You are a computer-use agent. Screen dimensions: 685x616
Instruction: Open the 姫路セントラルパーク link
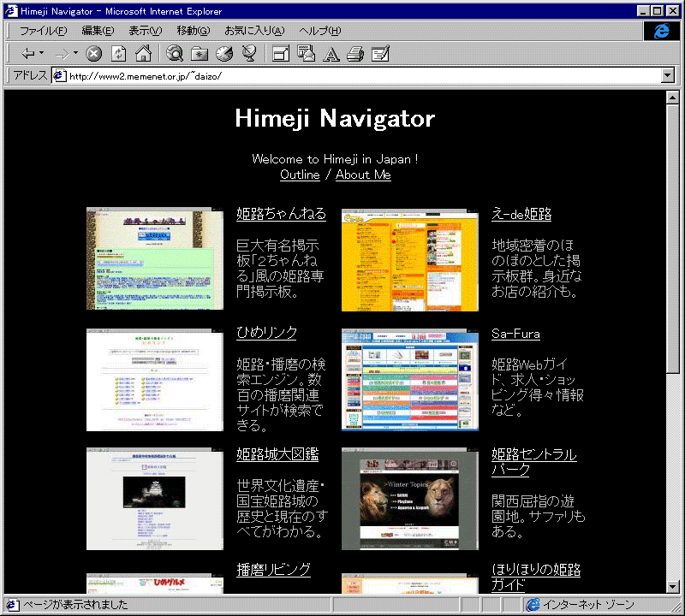[x=533, y=461]
